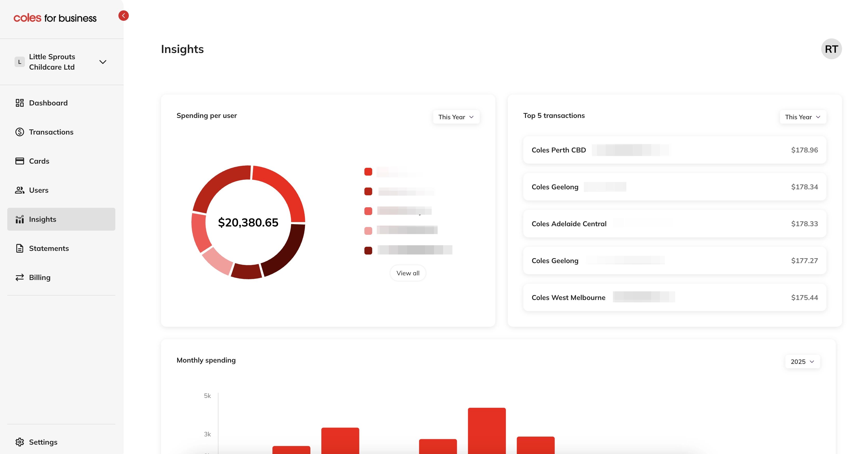Click the Transactions dollar icon
The image size is (868, 454).
click(19, 132)
